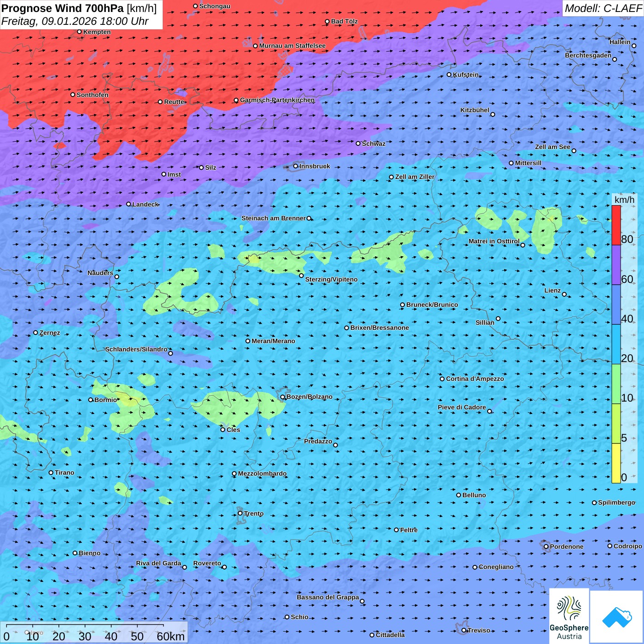Viewport: 644px width, 644px height.
Task: Click the Bienno label
Action: coord(90,553)
